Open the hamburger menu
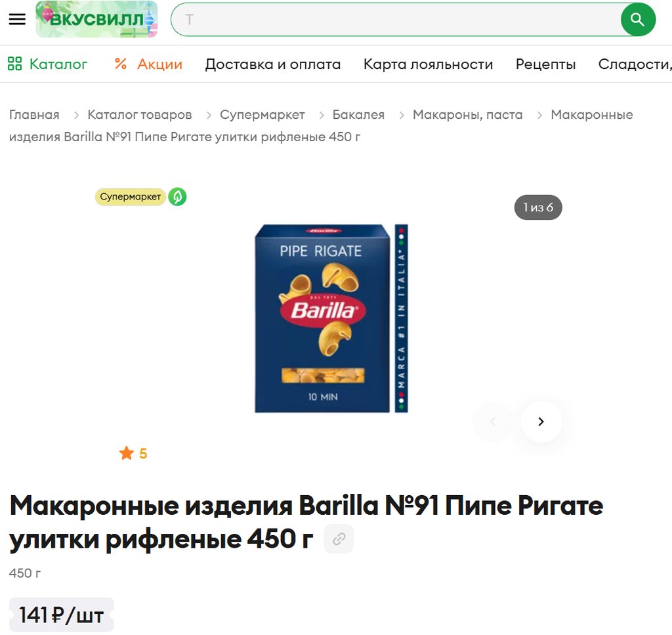Viewport: 672px width, 635px height. (17, 19)
